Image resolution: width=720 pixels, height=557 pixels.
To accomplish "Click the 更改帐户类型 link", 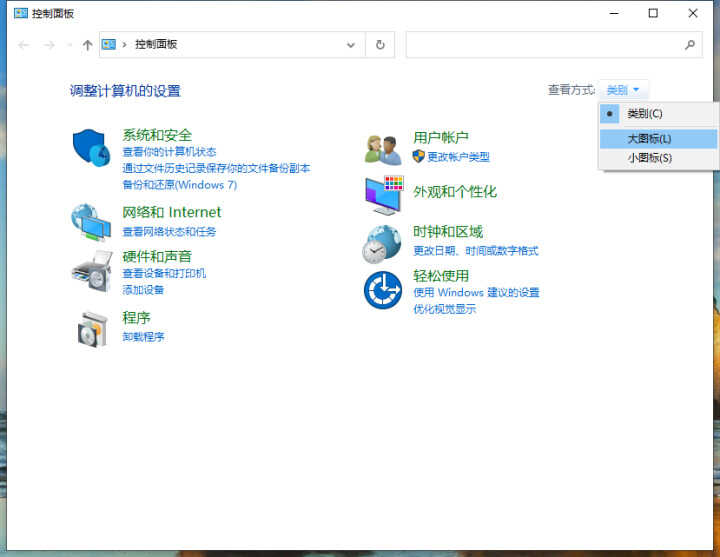I will [x=458, y=157].
